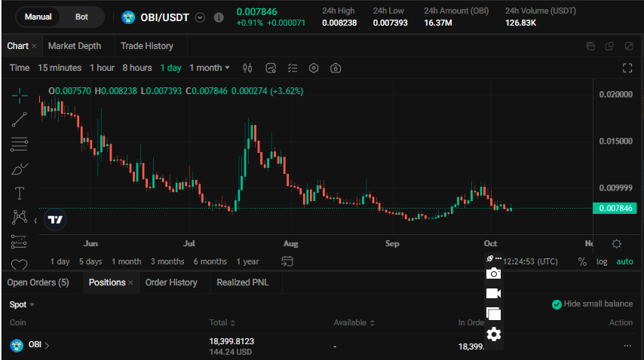Image resolution: width=644 pixels, height=360 pixels.
Task: Open the heart favorites icon tool
Action: pos(20,265)
